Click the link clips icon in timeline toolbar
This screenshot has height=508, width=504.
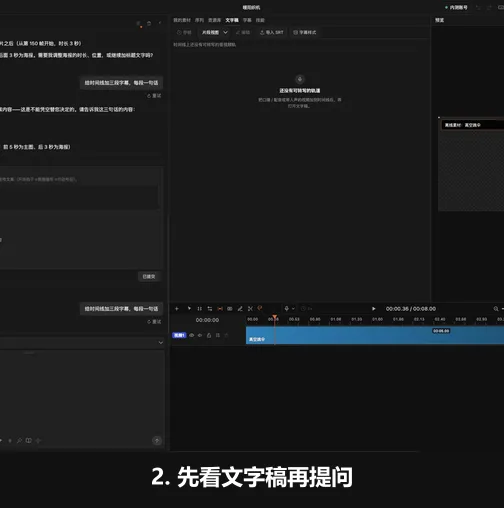(x=230, y=309)
